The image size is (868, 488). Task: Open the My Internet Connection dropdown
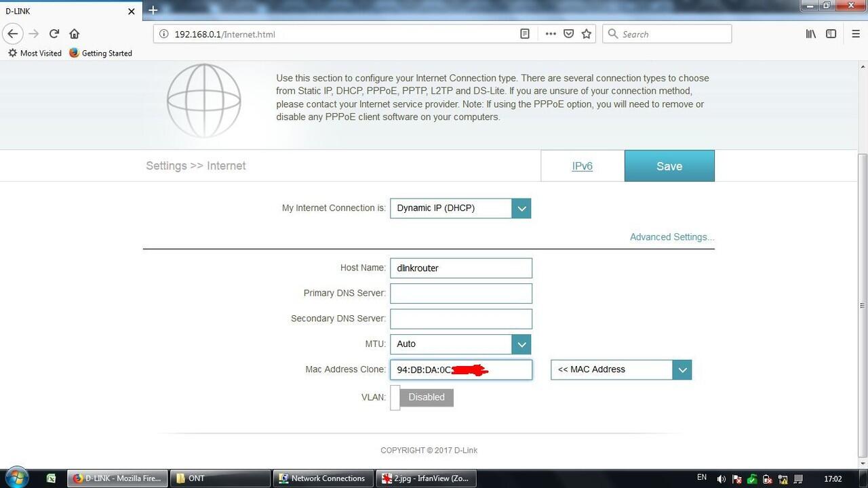tap(521, 208)
